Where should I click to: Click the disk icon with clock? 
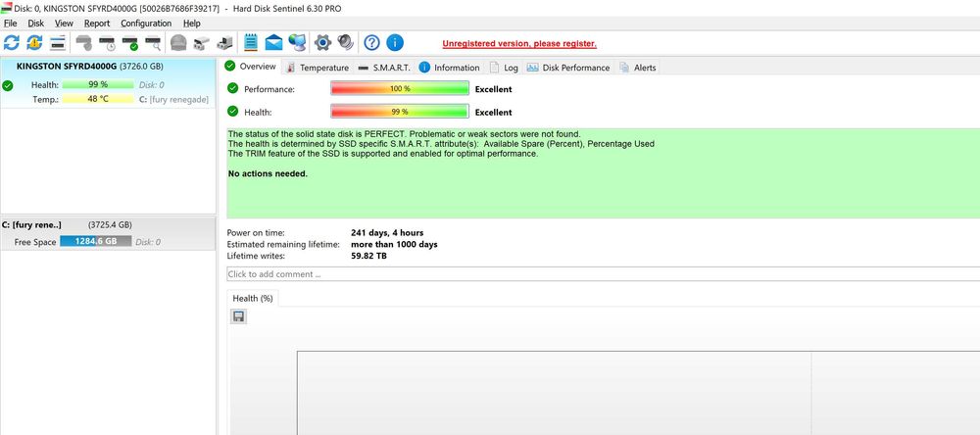click(107, 42)
